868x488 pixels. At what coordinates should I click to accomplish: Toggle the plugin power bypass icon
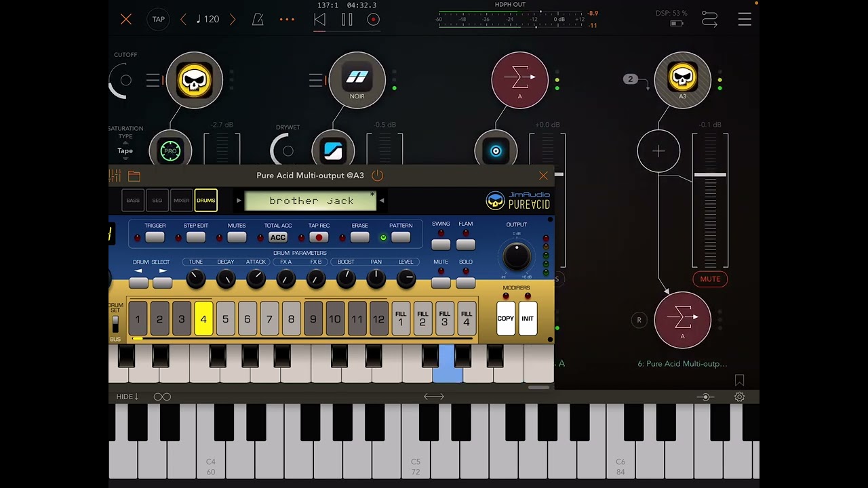coord(377,176)
